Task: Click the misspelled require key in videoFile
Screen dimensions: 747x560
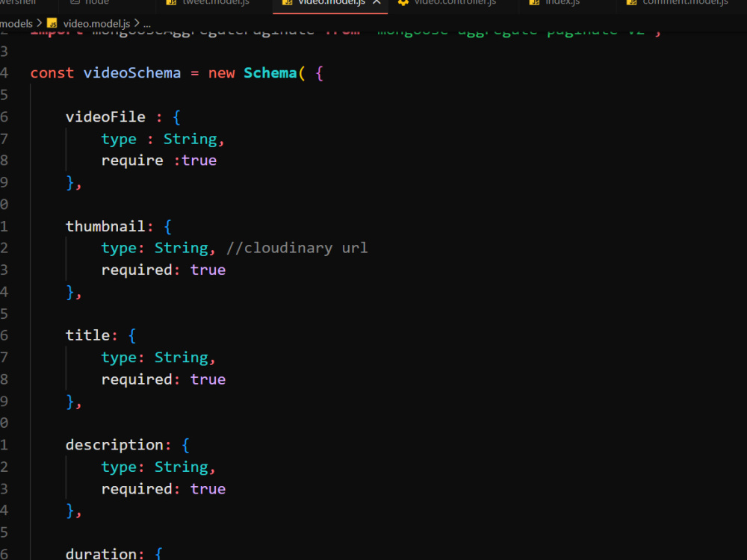Action: [x=132, y=161]
